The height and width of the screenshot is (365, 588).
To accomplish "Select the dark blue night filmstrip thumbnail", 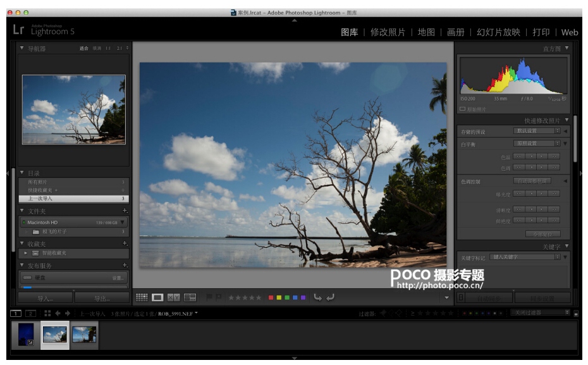I will click(x=26, y=335).
